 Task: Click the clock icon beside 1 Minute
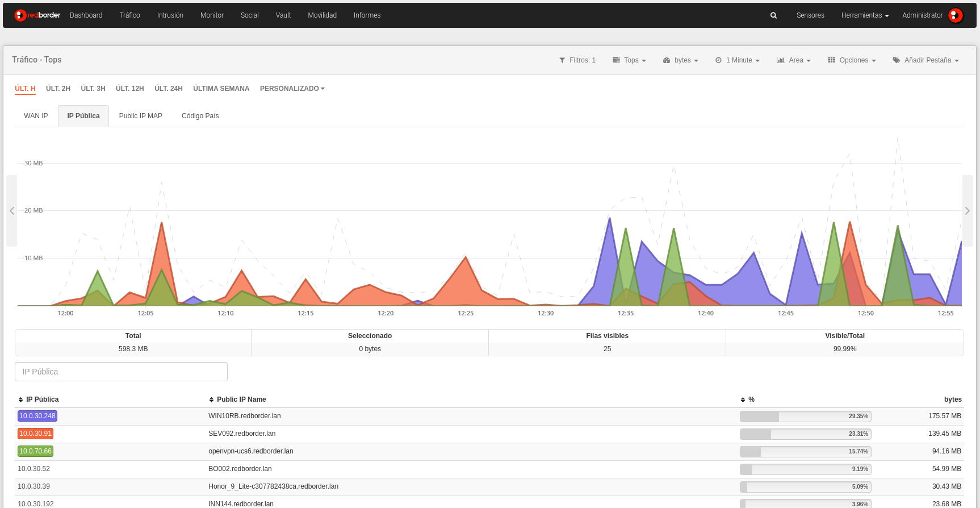coord(718,60)
